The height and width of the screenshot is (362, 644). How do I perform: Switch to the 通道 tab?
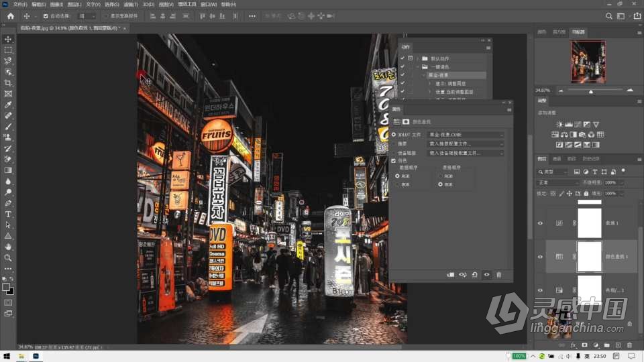tap(557, 159)
